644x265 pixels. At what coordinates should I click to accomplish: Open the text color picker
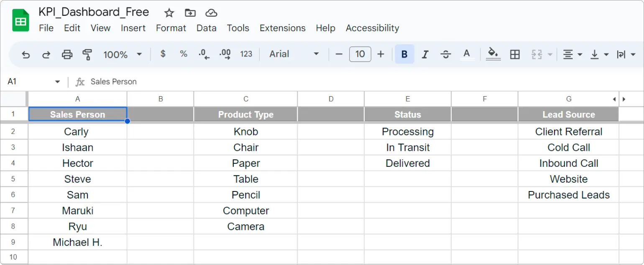tap(468, 54)
